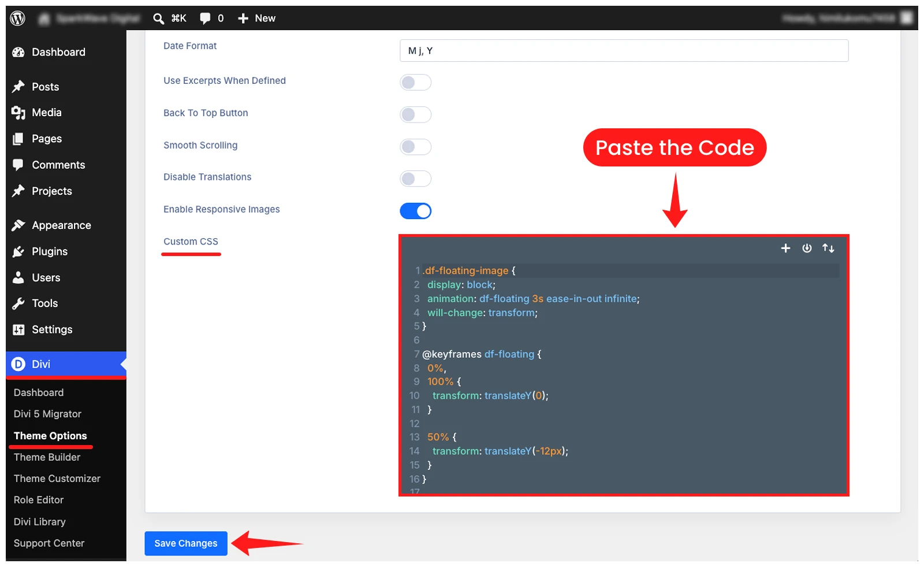Toggle Disable Translations switch
The height and width of the screenshot is (567, 924).
click(x=415, y=179)
